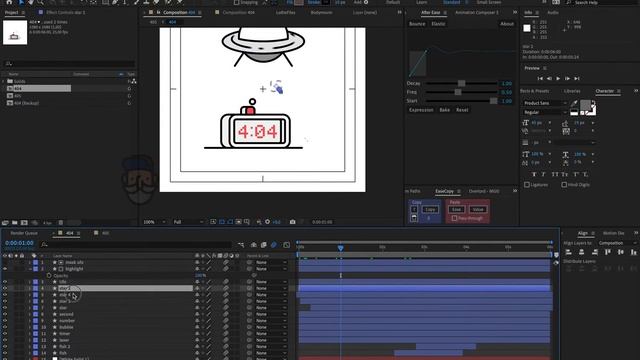Click the About button in After Ease
Image resolution: width=640 pixels, height=360 pixels.
pos(507,24)
